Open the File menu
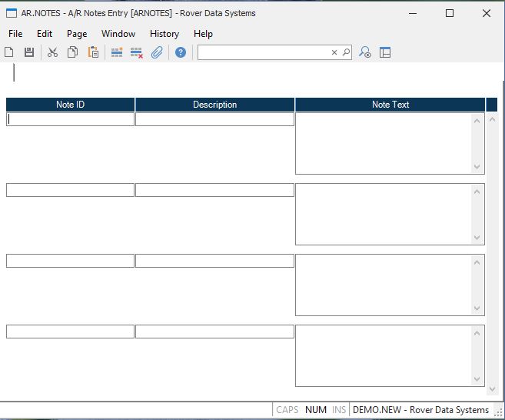505x420 pixels. pos(15,34)
